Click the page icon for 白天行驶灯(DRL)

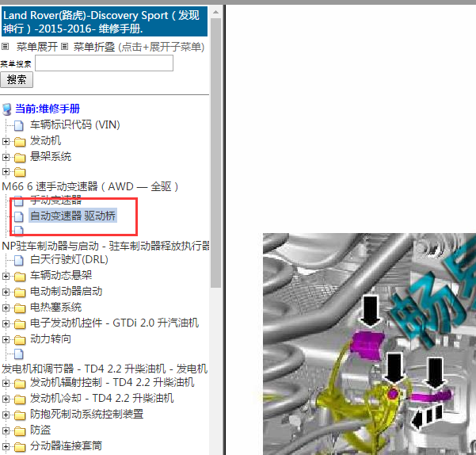click(18, 260)
